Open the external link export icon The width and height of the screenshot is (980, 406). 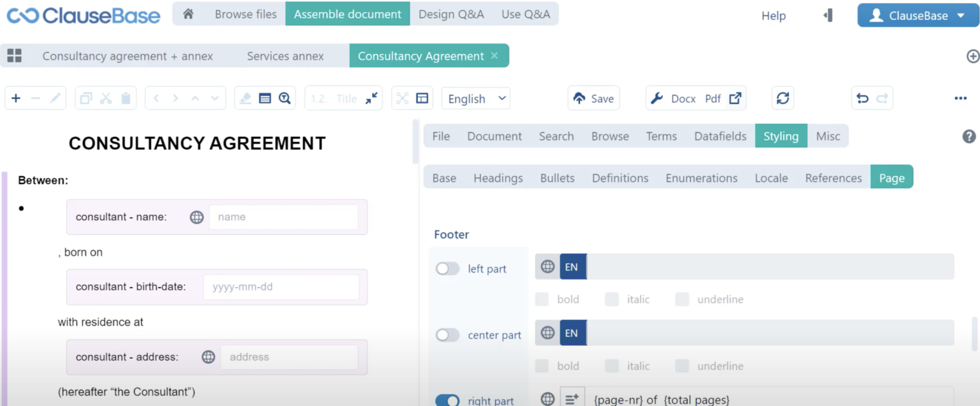coord(735,98)
